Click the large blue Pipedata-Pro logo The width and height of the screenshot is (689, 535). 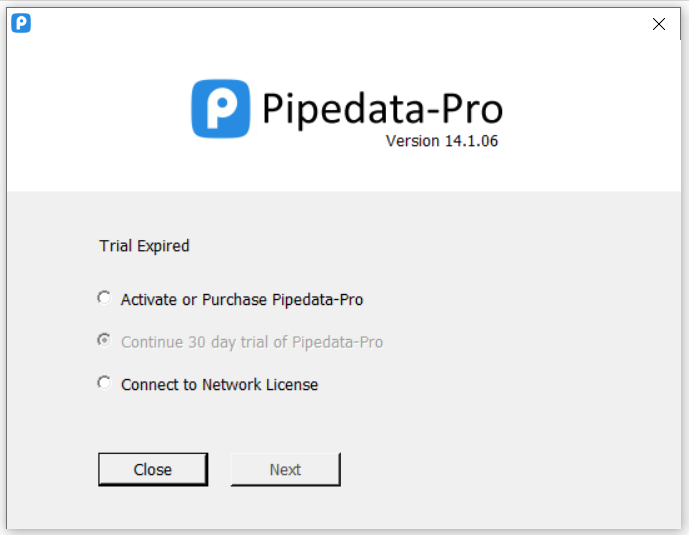click(x=221, y=109)
